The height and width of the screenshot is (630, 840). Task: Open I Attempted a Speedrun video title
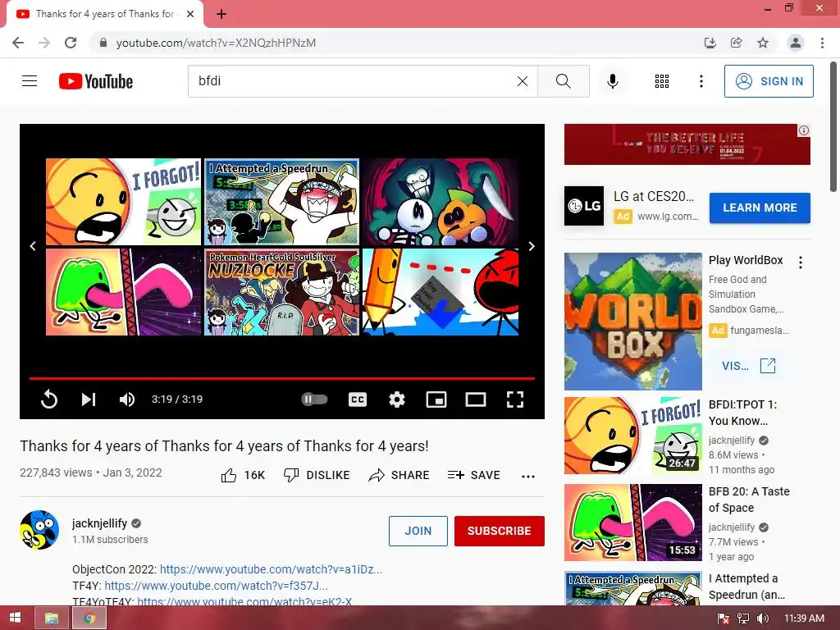746,586
